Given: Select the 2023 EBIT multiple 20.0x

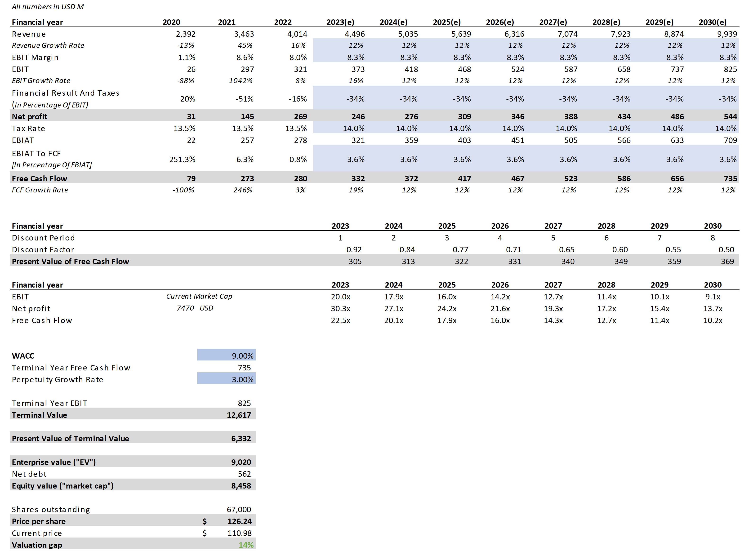Looking at the screenshot, I should [x=340, y=297].
